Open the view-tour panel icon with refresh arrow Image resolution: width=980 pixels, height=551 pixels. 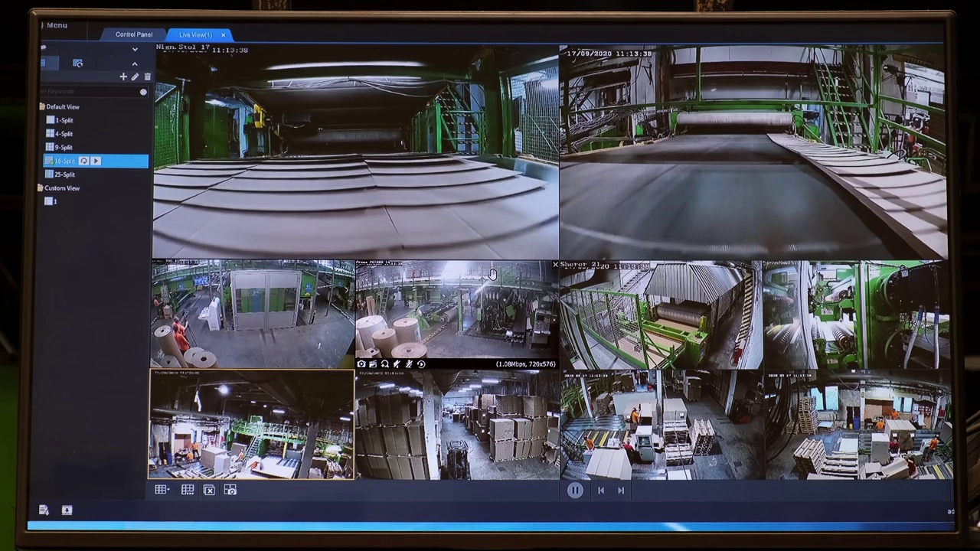pyautogui.click(x=77, y=63)
